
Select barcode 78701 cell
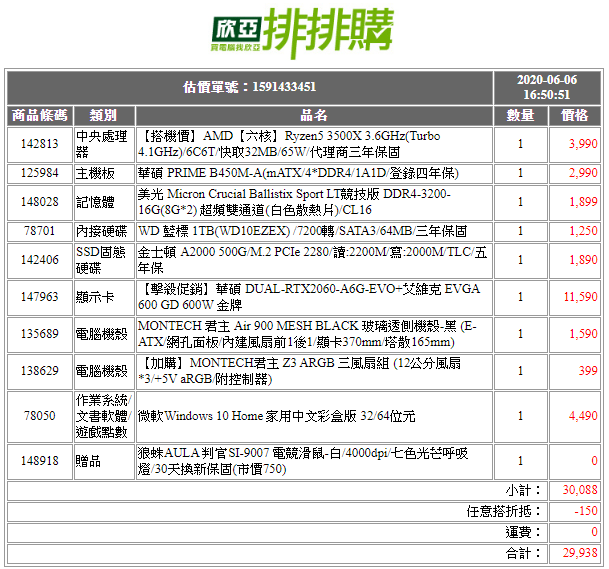click(x=40, y=231)
